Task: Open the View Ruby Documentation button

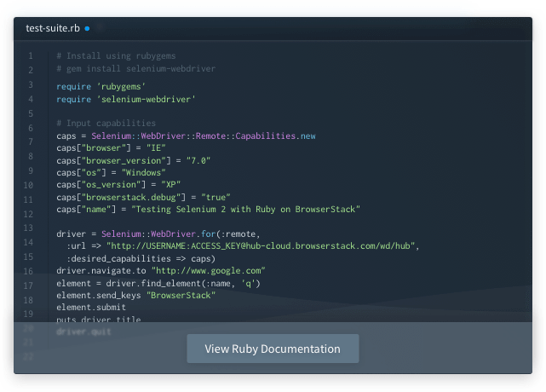Action: [x=273, y=349]
